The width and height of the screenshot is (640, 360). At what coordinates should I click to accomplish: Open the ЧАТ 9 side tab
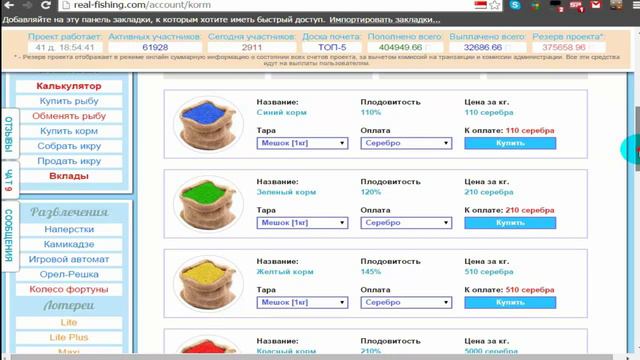[x=9, y=180]
